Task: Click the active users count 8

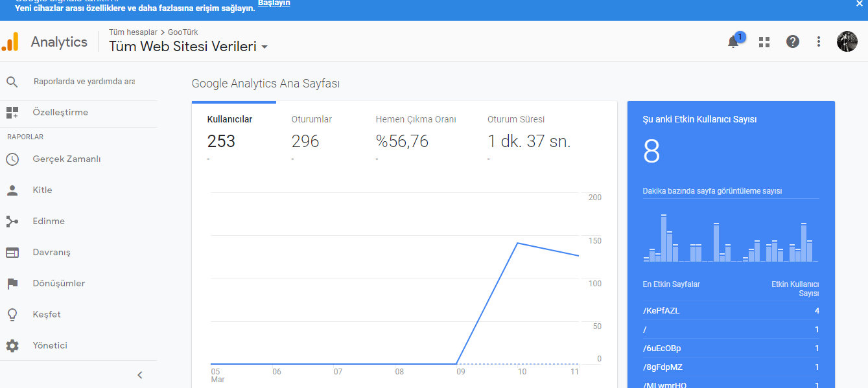Action: [x=651, y=152]
